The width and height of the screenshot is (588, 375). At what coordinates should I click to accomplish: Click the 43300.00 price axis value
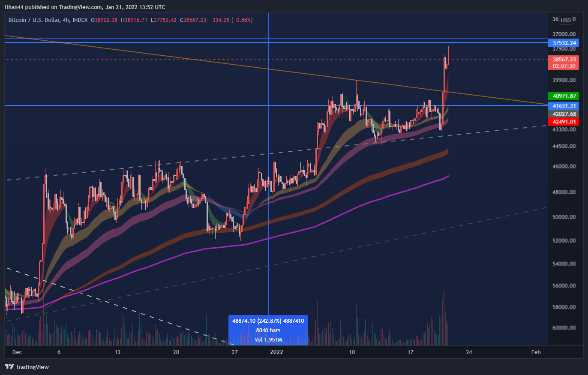pos(564,129)
